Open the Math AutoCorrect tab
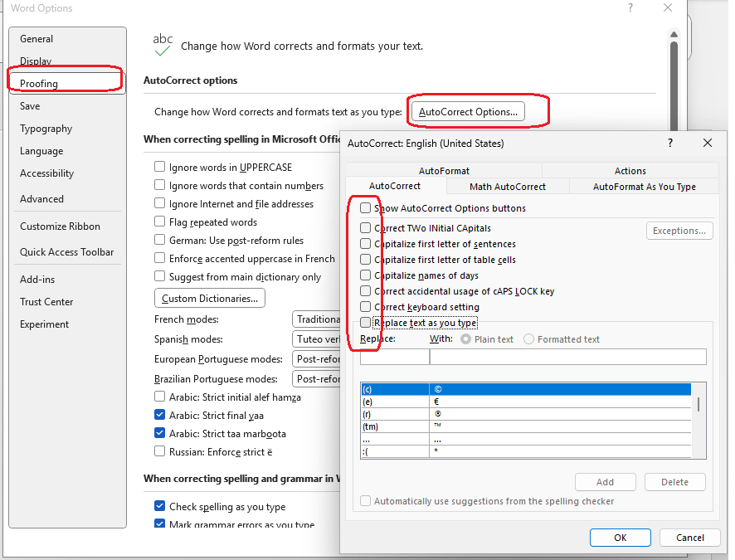The height and width of the screenshot is (560, 735). coord(508,187)
